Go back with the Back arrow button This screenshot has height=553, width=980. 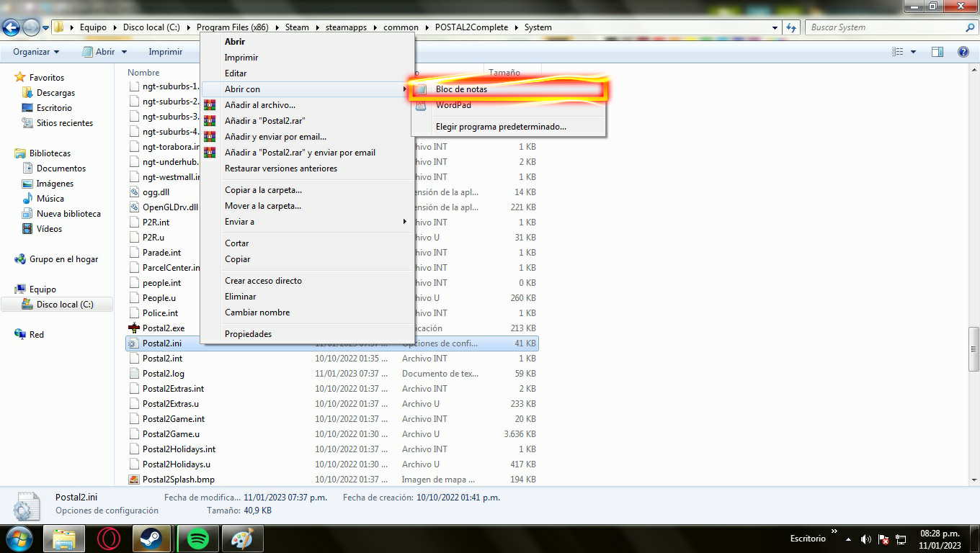[x=11, y=27]
